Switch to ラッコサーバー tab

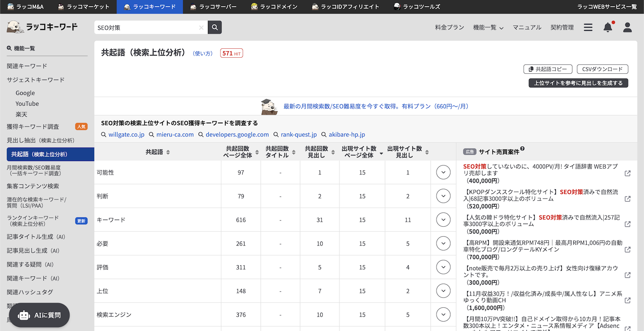213,7
